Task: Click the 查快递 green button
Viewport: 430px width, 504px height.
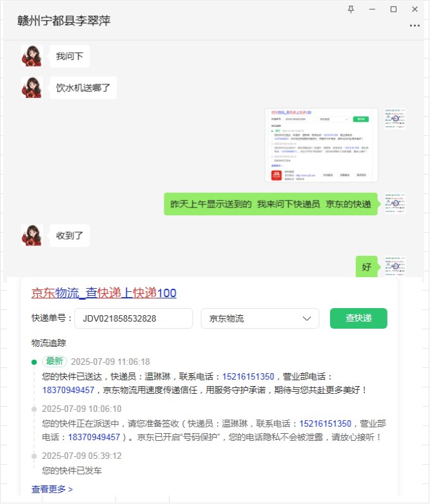Action: pyautogui.click(x=358, y=318)
